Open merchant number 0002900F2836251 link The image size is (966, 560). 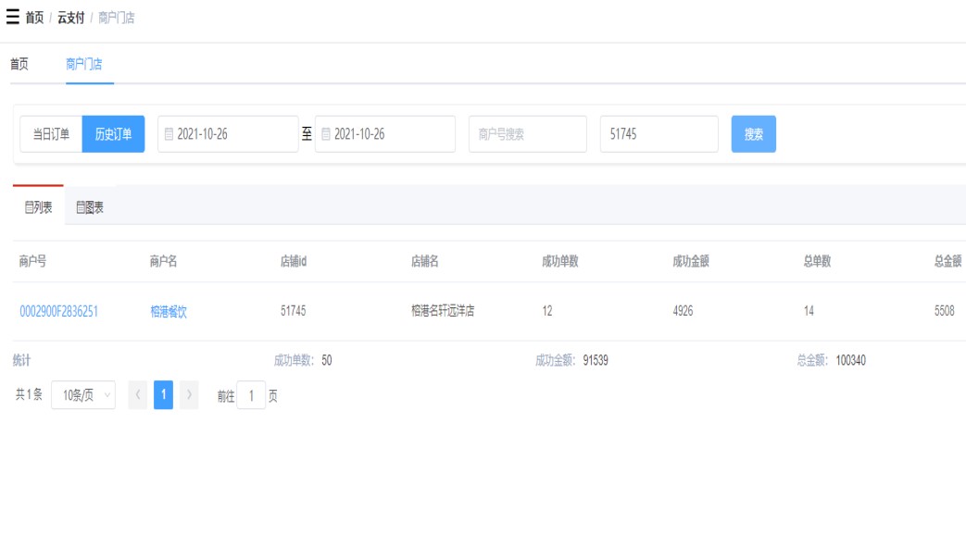58,312
